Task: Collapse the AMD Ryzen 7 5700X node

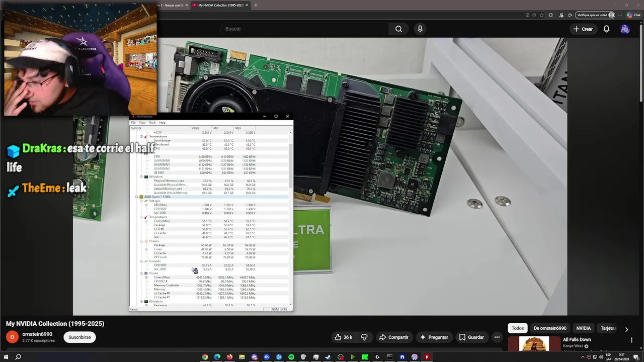Action: click(137, 197)
